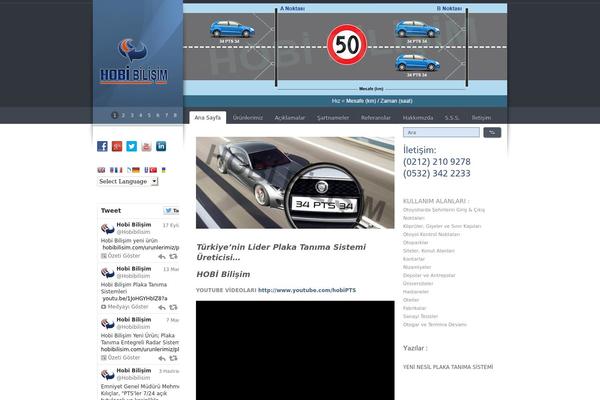
Task: Retweet the 13 Mar tweet
Action: click(x=173, y=307)
